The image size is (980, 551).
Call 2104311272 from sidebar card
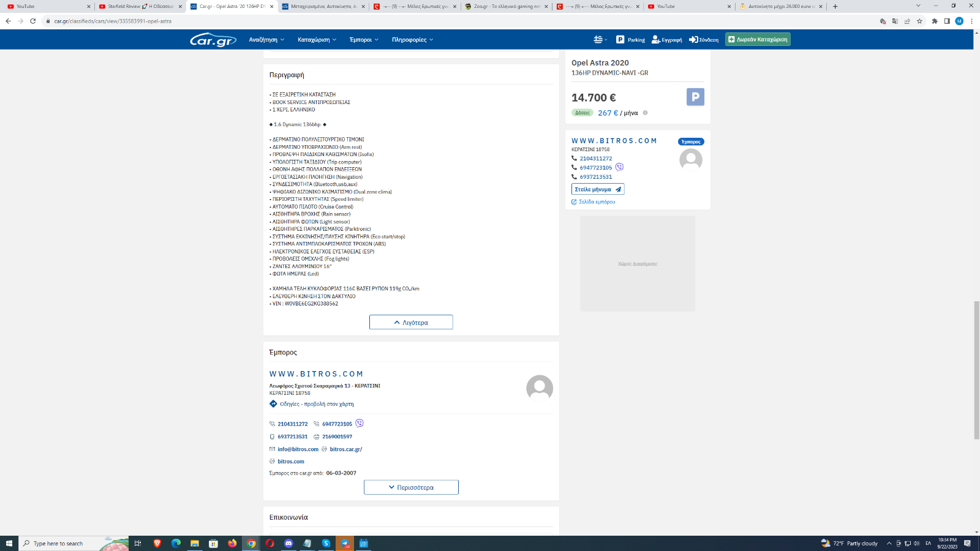(596, 159)
